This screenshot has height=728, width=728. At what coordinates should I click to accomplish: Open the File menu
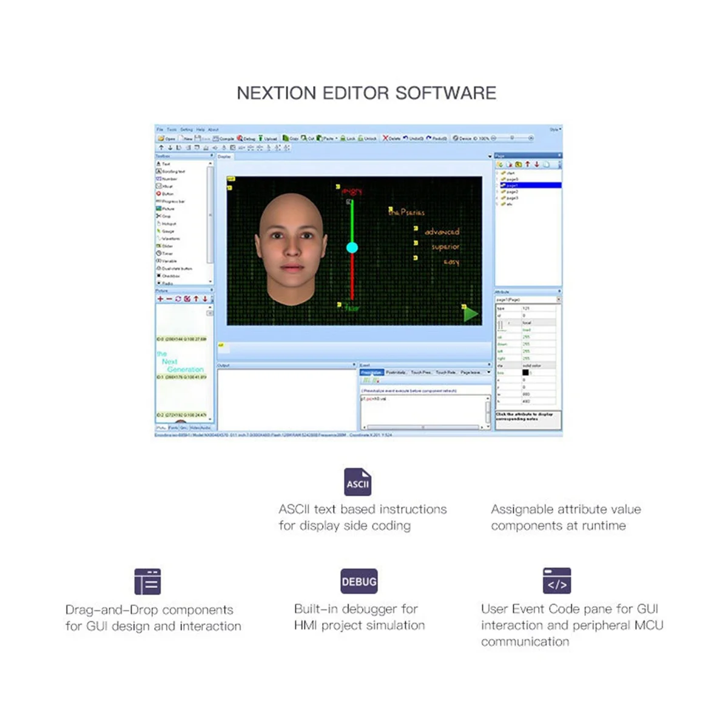click(x=160, y=129)
